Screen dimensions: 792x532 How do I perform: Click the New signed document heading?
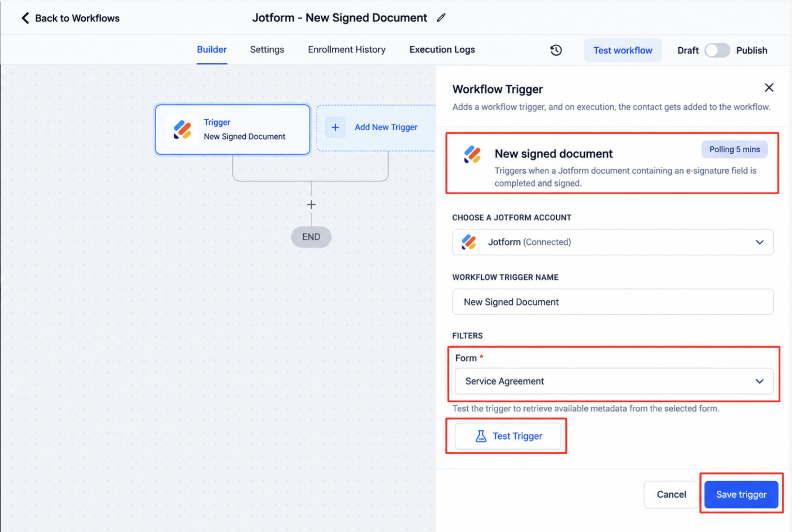coord(553,154)
